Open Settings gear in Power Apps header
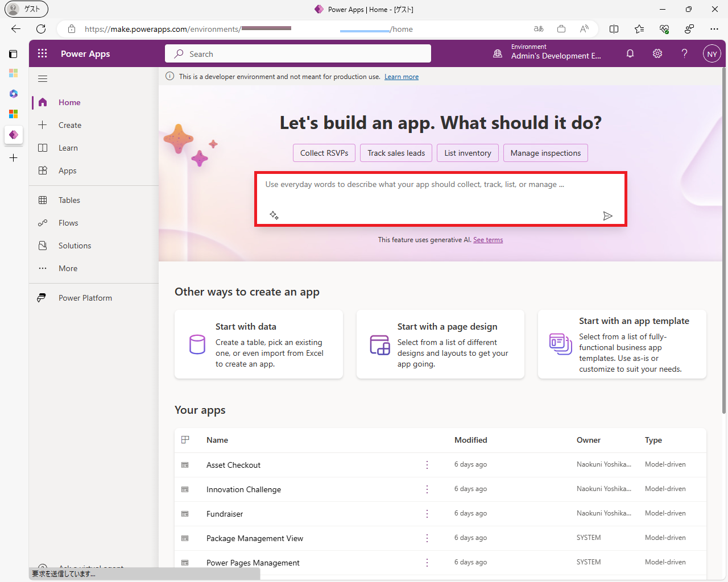 point(657,53)
